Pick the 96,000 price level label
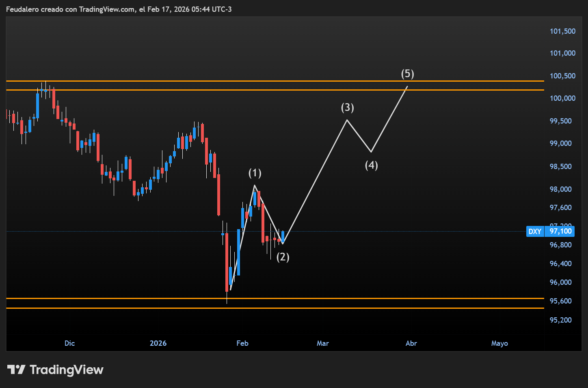Viewport: 588px width, 388px height. (x=560, y=282)
